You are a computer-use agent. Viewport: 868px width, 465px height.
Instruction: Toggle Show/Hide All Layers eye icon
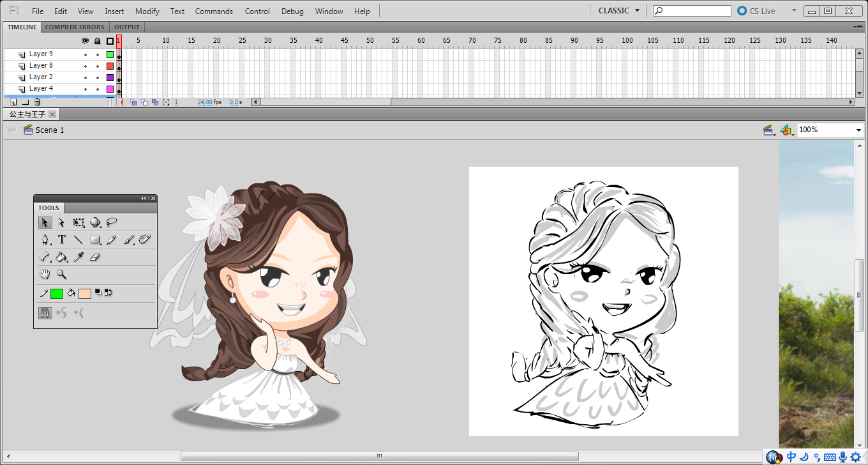[x=86, y=41]
